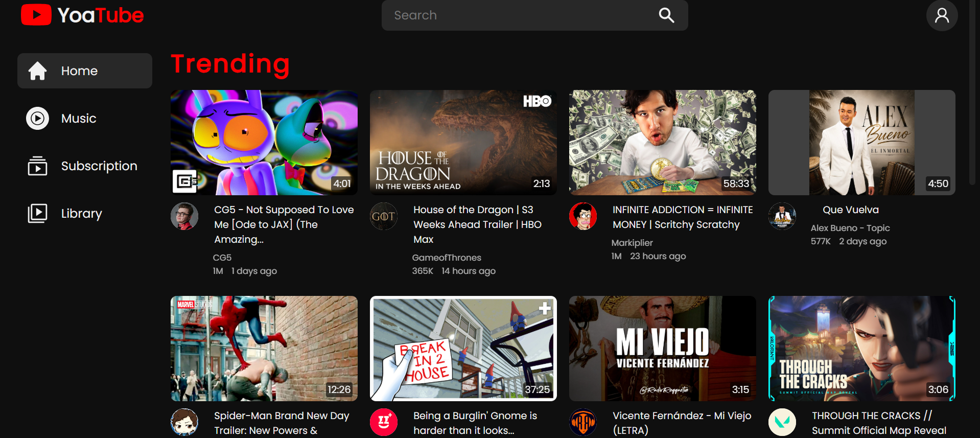Viewport: 980px width, 438px height.
Task: Open "Que Vuelva" video title
Action: [851, 210]
